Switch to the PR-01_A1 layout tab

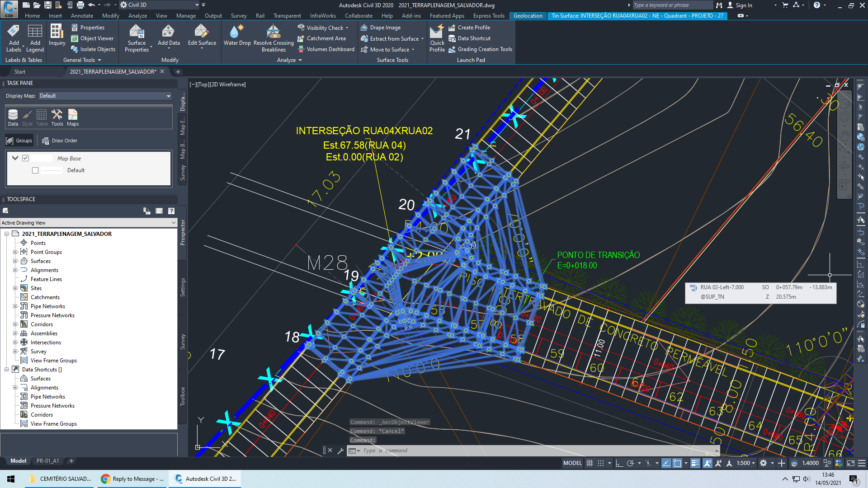pyautogui.click(x=47, y=461)
